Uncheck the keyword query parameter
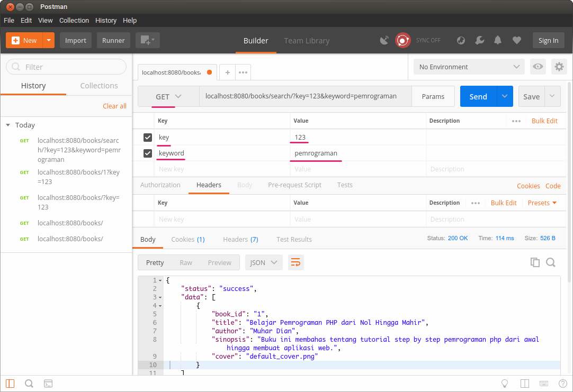Viewport: 573px width, 392px height. tap(148, 153)
